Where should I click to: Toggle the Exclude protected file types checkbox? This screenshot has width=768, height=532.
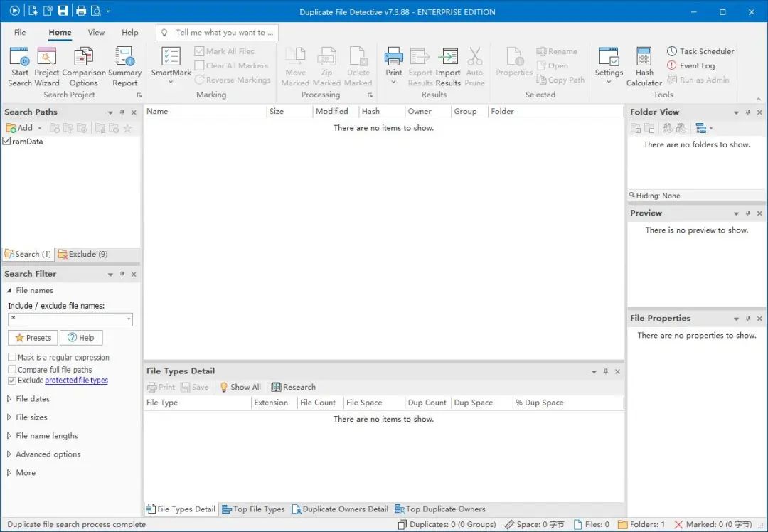click(12, 381)
